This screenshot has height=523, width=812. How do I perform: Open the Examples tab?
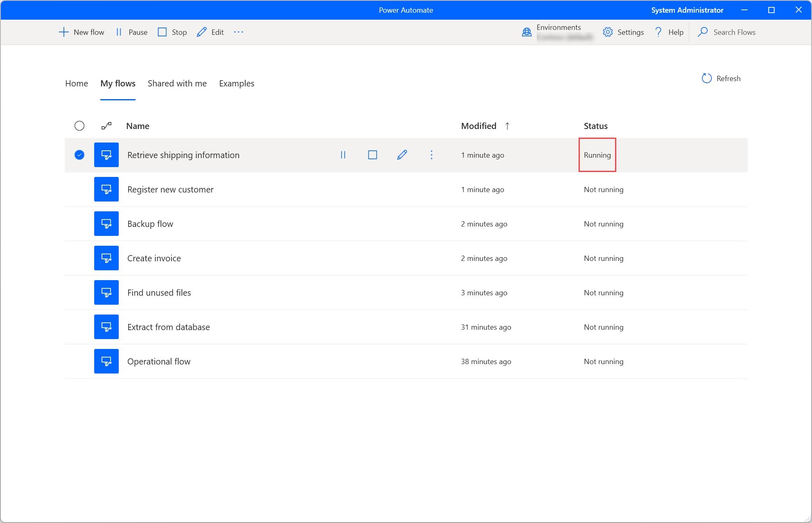237,84
